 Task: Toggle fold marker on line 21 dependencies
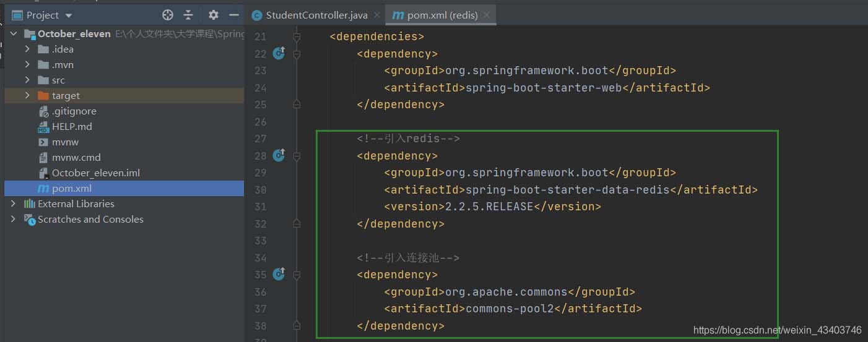(x=297, y=36)
